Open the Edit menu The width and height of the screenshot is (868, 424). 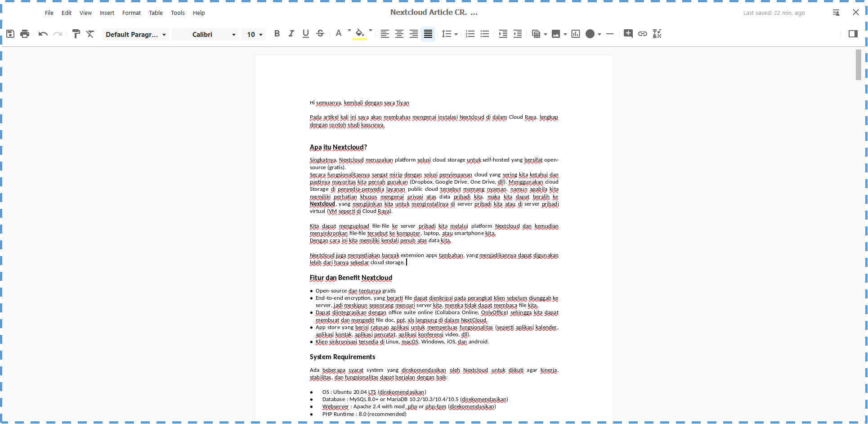click(x=67, y=13)
